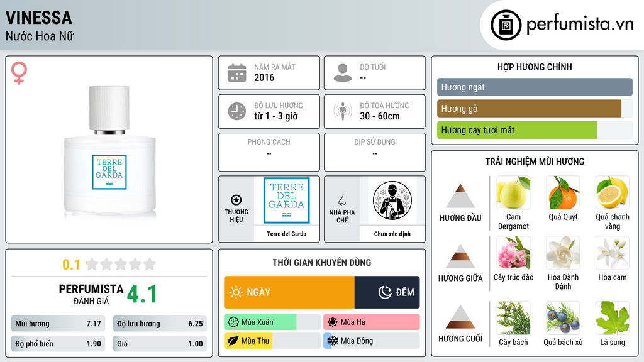
Task: Click the sun icon in the Ngày bar
Action: [236, 292]
